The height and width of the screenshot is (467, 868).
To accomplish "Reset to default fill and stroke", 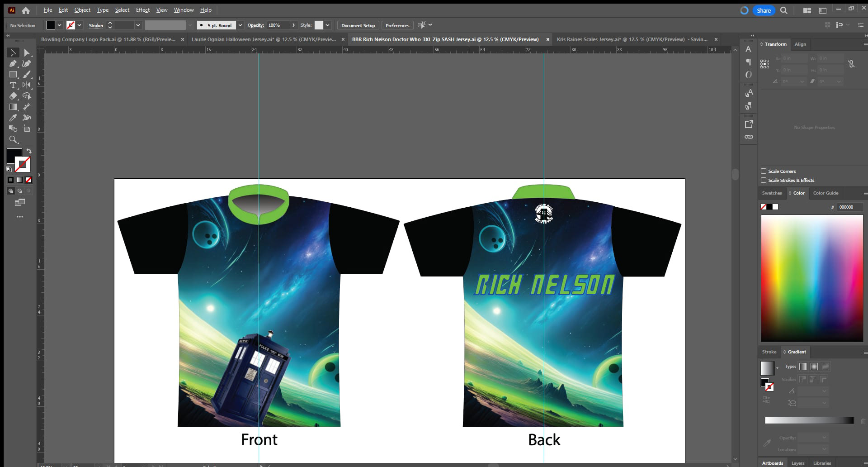I will (x=9, y=169).
